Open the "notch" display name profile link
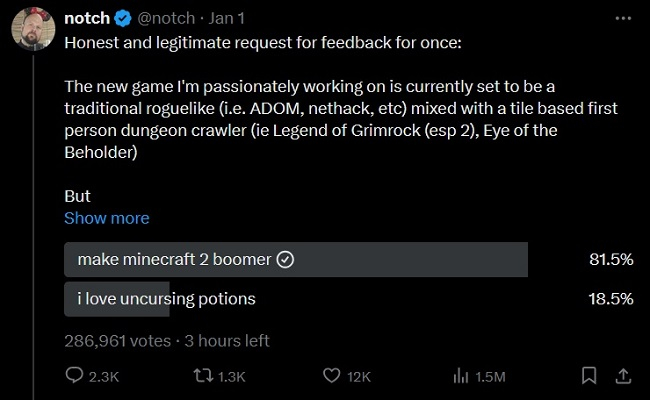 click(86, 18)
